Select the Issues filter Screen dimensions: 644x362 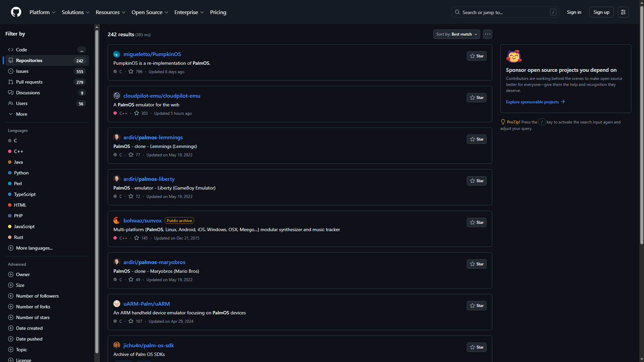[x=47, y=71]
